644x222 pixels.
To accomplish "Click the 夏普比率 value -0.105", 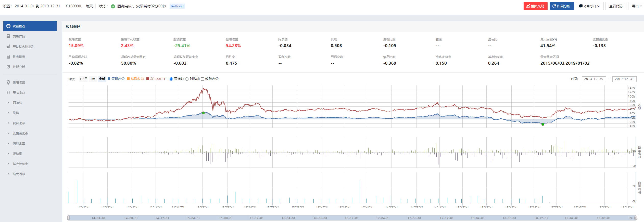I will (x=390, y=46).
